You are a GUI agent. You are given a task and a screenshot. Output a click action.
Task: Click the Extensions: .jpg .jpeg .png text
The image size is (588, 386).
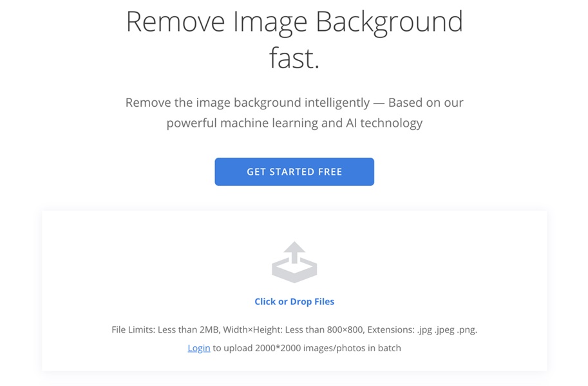click(x=422, y=330)
